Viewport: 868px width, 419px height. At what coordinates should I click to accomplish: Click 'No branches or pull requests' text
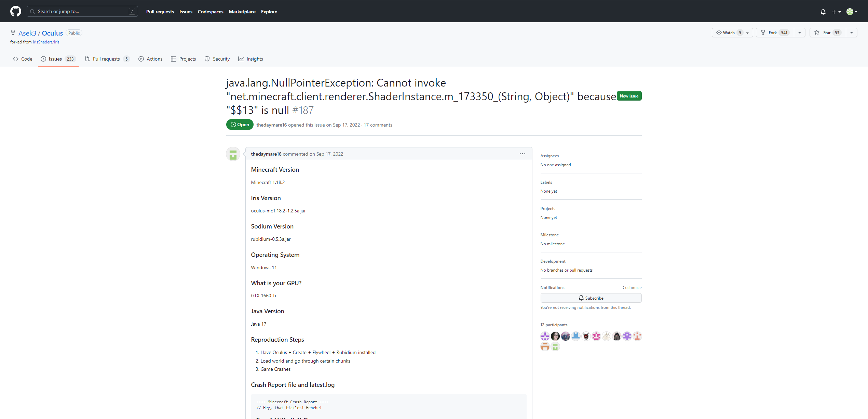[x=566, y=270]
